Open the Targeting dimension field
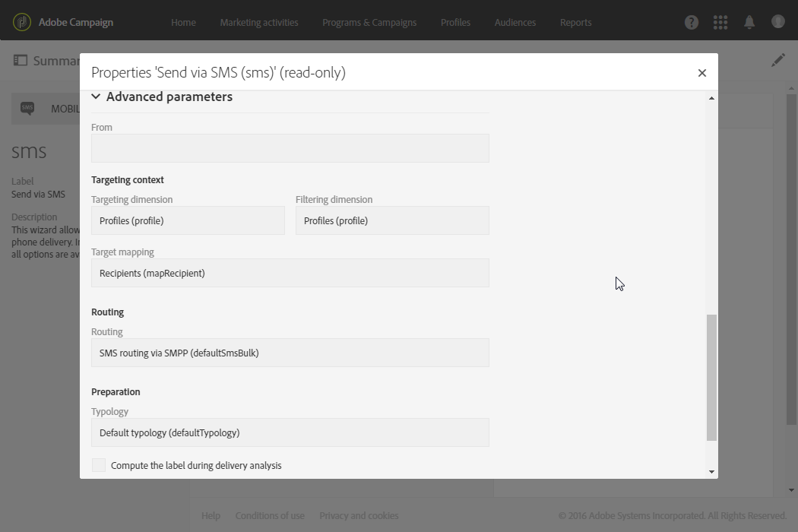The image size is (798, 532). click(x=188, y=220)
